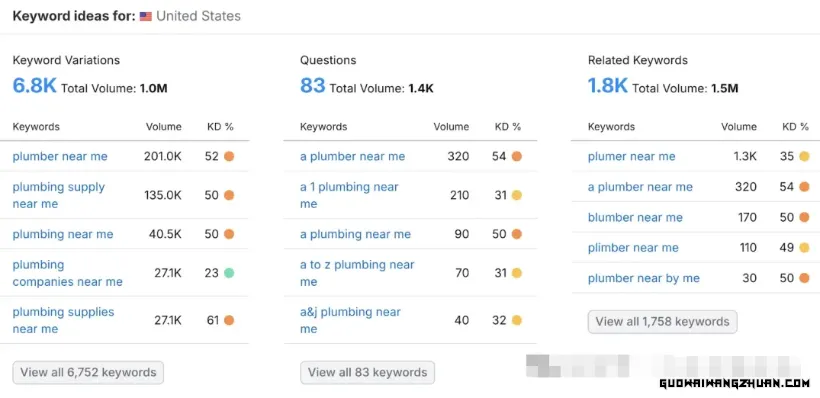The image size is (820, 398).
Task: Click View all 83 keywords button
Action: point(367,372)
